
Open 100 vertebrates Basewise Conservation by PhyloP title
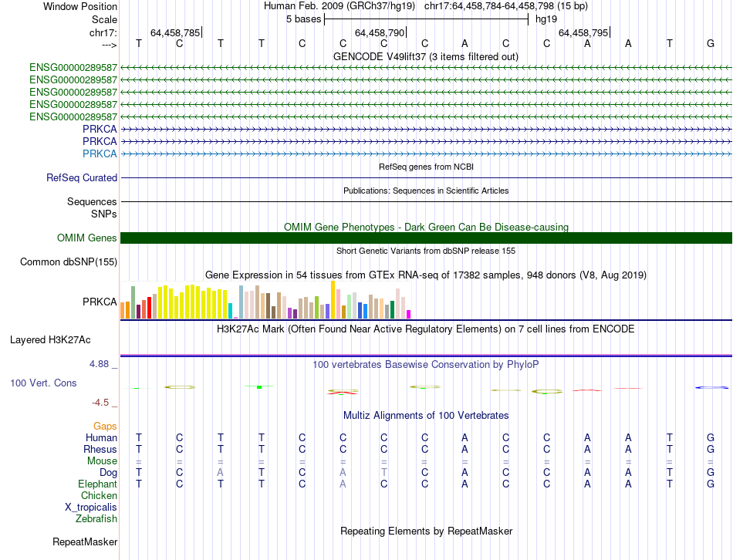426,365
